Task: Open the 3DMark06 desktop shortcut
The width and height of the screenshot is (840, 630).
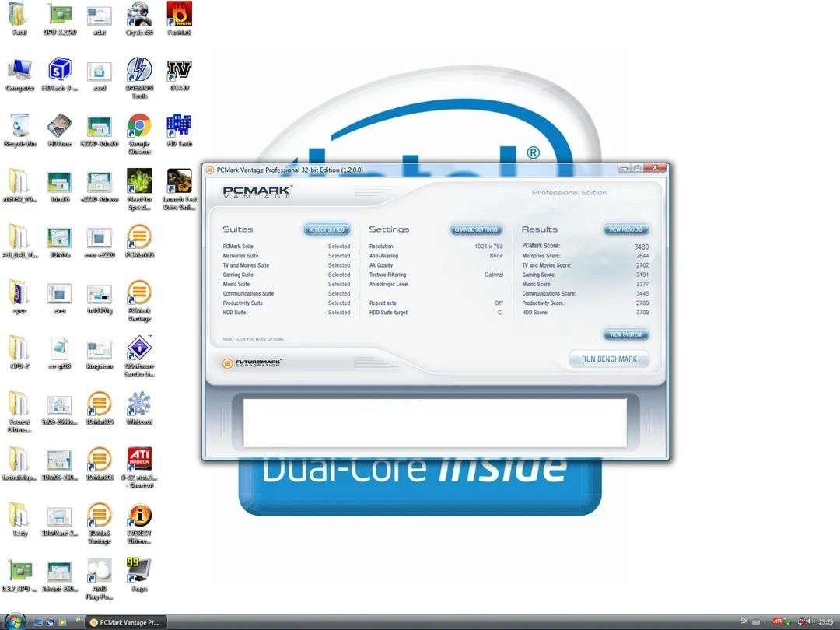Action: (x=100, y=464)
